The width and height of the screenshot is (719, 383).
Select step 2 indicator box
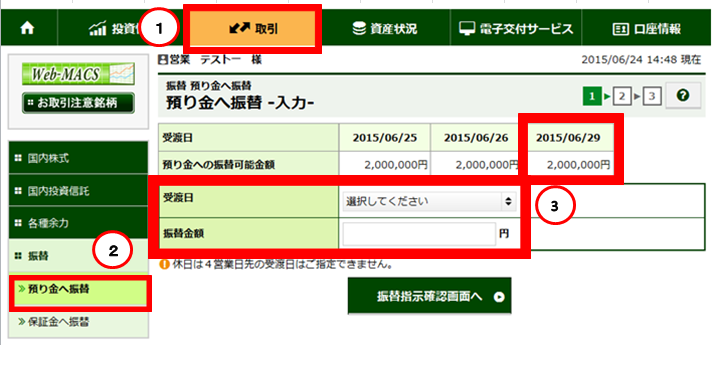(x=622, y=96)
